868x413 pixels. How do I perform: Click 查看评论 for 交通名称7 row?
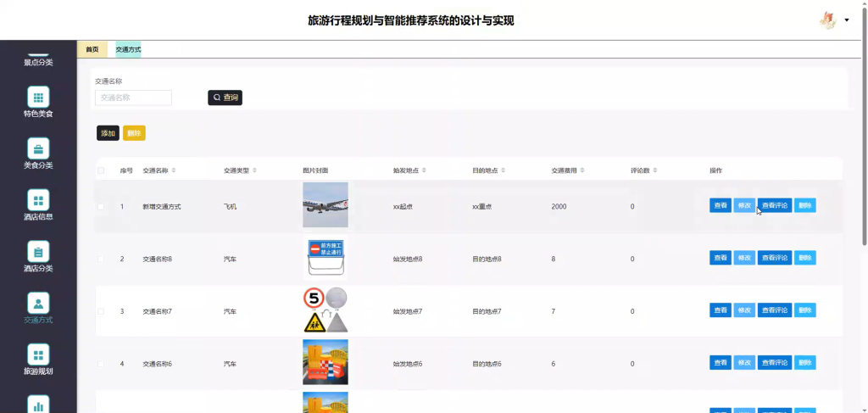[775, 310]
